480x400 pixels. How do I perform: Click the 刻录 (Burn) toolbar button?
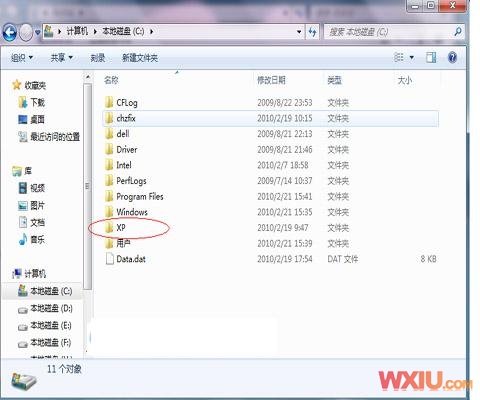[x=98, y=58]
